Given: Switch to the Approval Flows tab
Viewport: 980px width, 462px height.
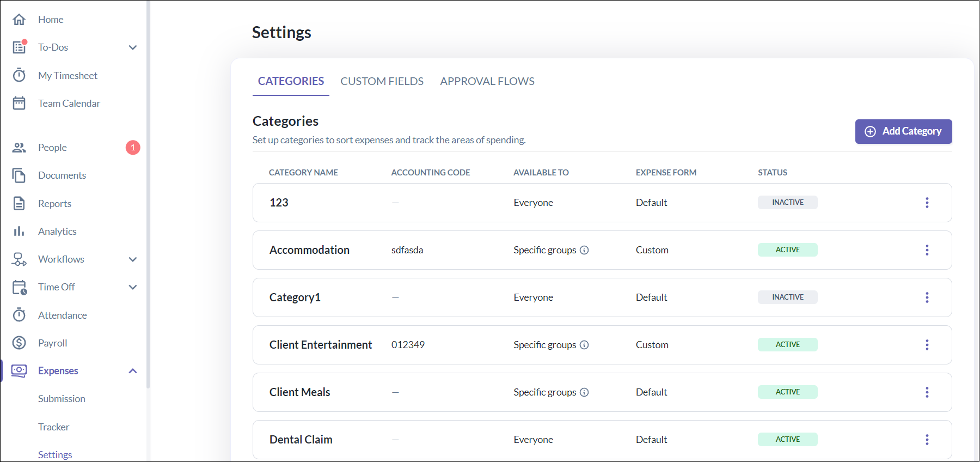Looking at the screenshot, I should pos(487,81).
